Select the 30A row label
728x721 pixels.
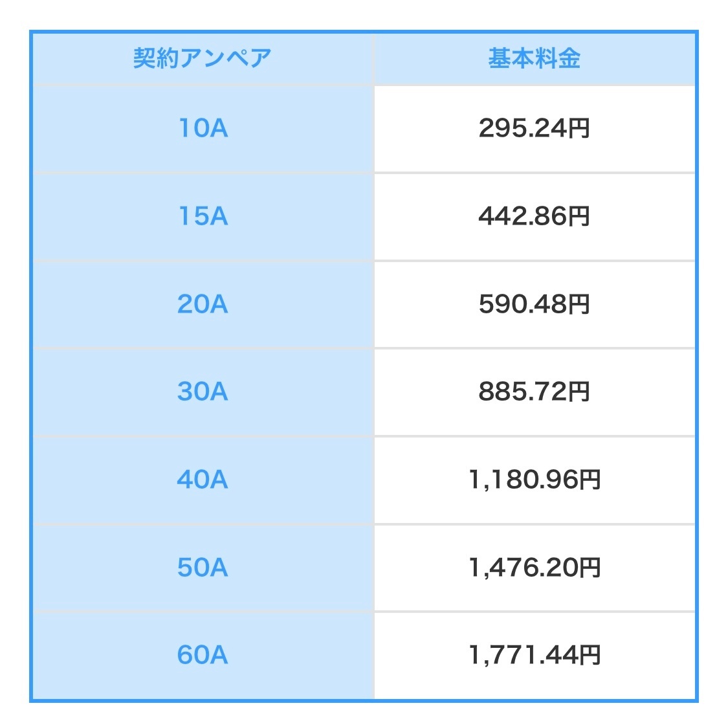203,392
